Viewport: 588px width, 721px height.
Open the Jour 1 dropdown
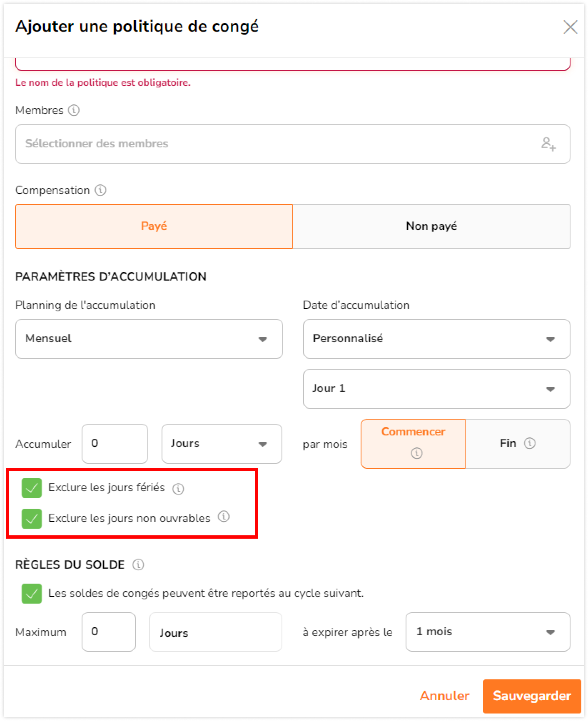436,389
